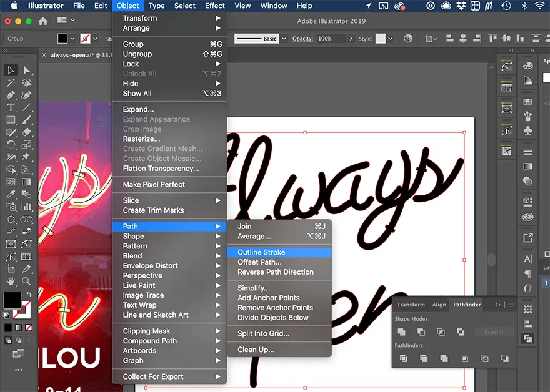The height and width of the screenshot is (392, 550).
Task: Click the Home button in the app toolbar
Action: (x=41, y=21)
